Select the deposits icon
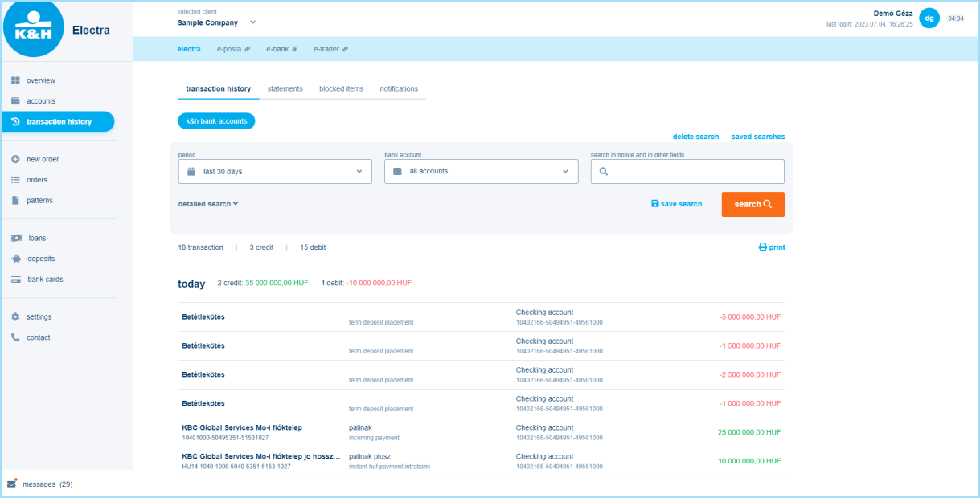Image resolution: width=980 pixels, height=498 pixels. tap(16, 258)
